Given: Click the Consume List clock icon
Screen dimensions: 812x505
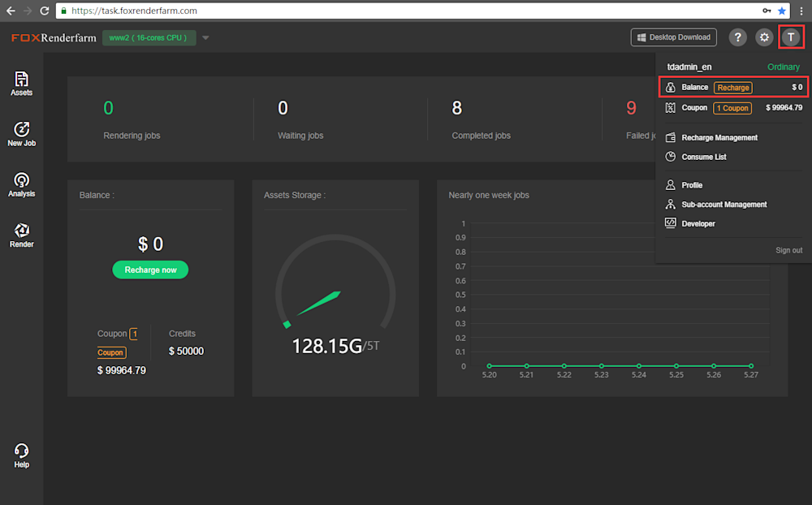Looking at the screenshot, I should coord(670,157).
